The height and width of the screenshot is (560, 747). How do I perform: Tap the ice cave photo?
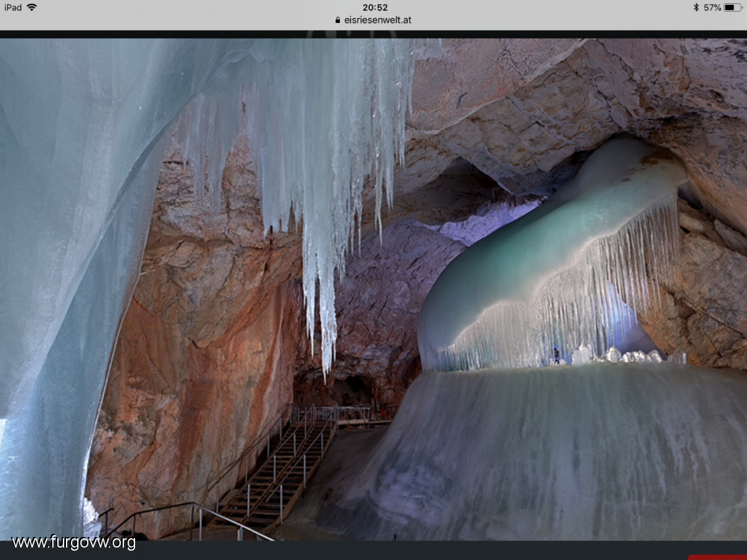[x=374, y=289]
